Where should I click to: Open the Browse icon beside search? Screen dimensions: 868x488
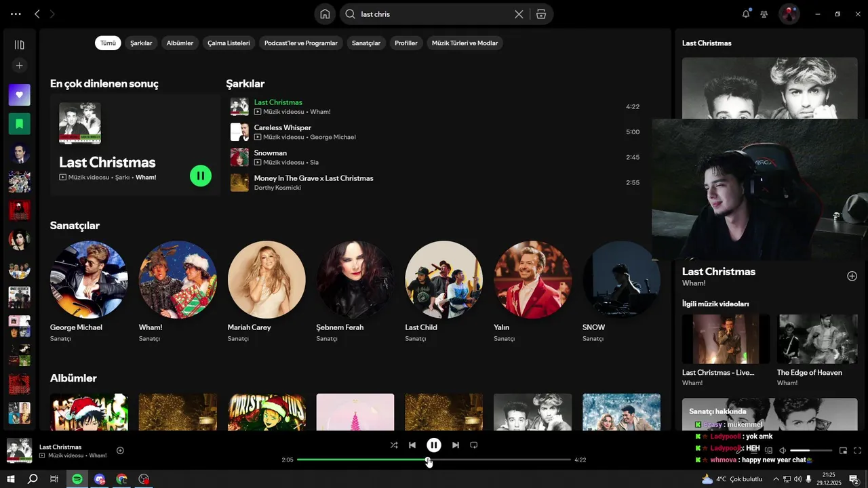pos(540,14)
